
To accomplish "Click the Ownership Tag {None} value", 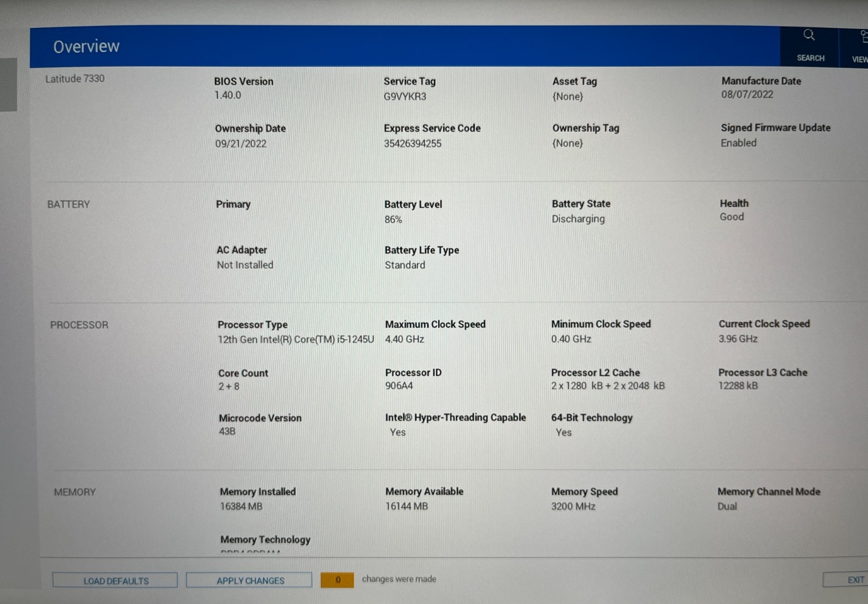I will 567,143.
